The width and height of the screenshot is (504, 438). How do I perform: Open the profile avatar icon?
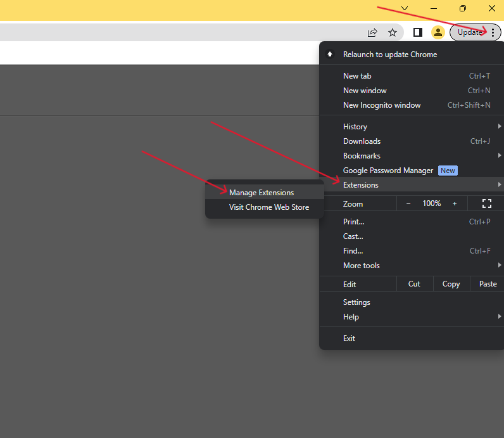click(x=438, y=32)
